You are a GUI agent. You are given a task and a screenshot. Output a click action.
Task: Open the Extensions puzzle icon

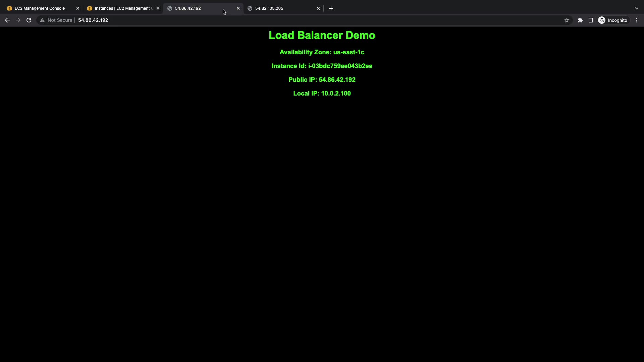[580, 20]
